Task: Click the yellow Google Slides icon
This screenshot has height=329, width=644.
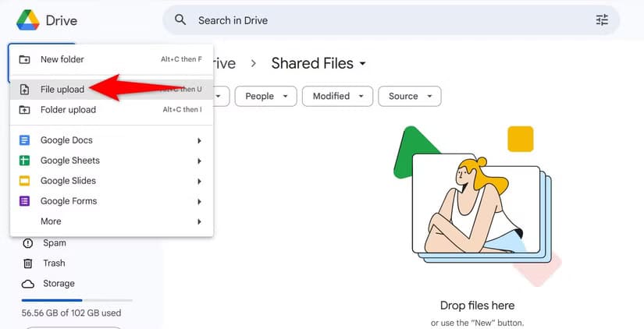Action: (25, 181)
